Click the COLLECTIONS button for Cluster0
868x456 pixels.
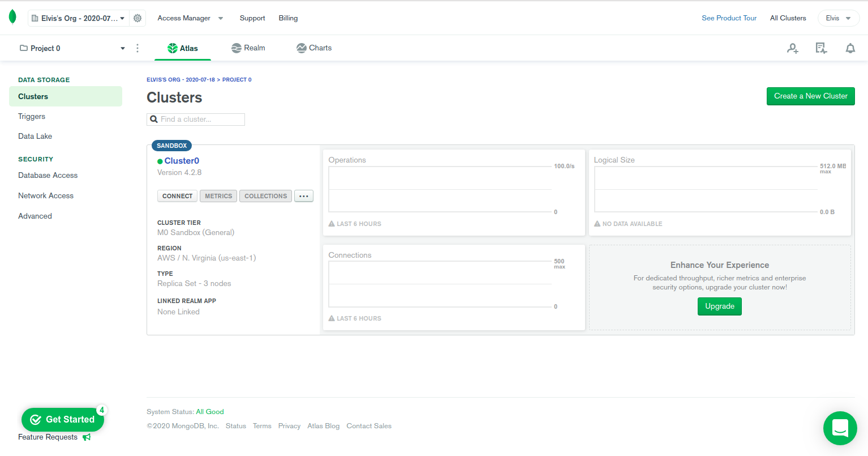(x=266, y=196)
